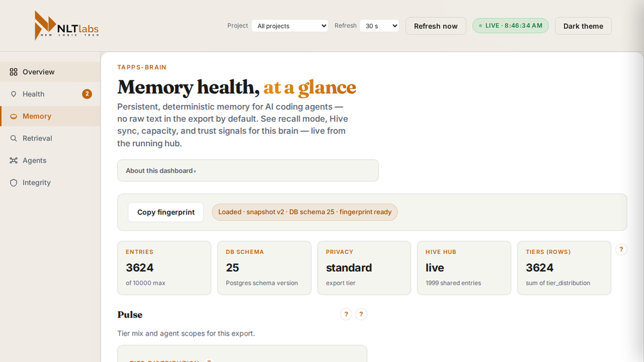Screen dimensions: 644x362
Task: Click the 1999 shared entries text
Action: [453, 283]
